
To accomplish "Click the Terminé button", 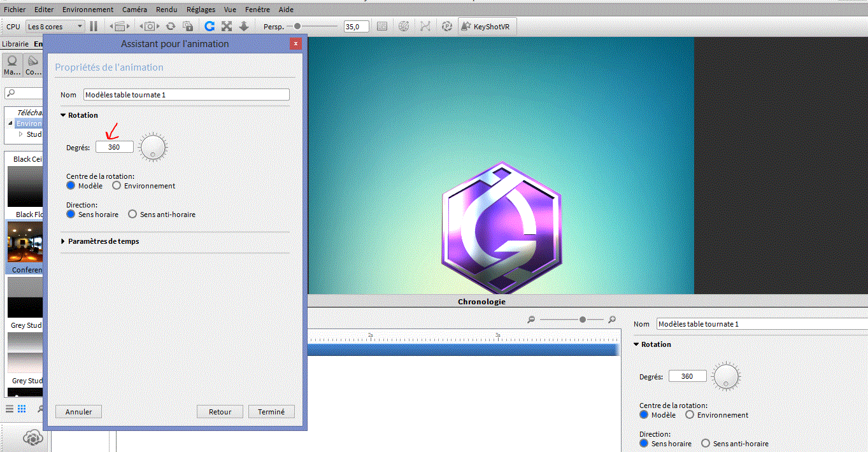I will point(271,412).
